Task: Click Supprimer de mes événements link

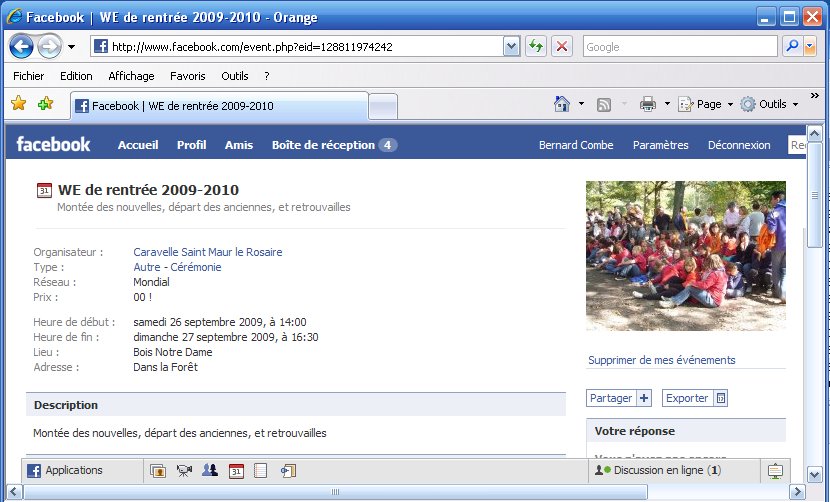Action: (x=662, y=360)
